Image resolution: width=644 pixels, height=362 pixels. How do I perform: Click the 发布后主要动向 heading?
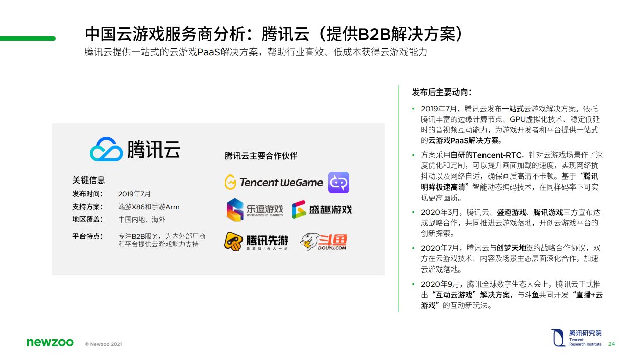coord(442,92)
